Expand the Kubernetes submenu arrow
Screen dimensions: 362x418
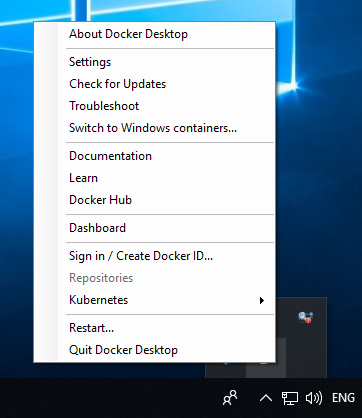262,300
